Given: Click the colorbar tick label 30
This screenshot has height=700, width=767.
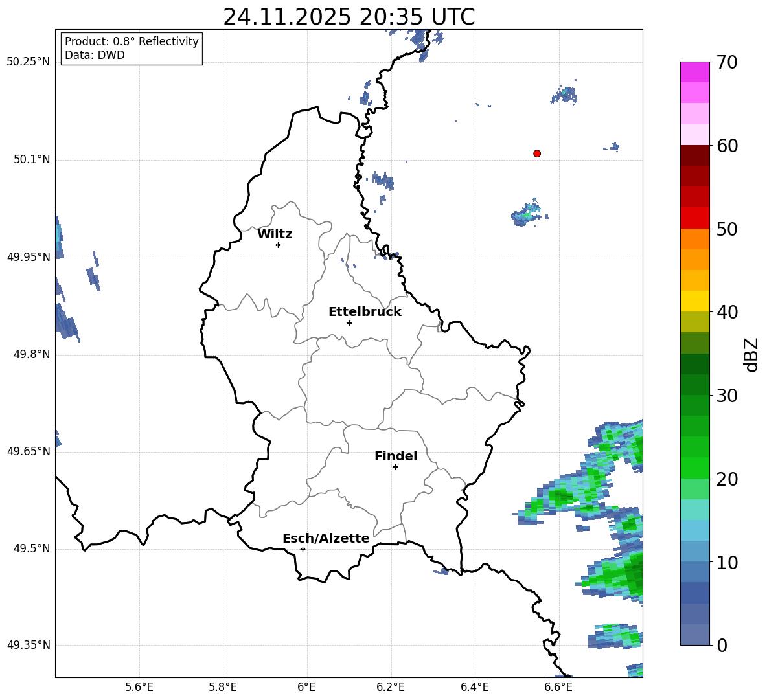Looking at the screenshot, I should [x=727, y=396].
